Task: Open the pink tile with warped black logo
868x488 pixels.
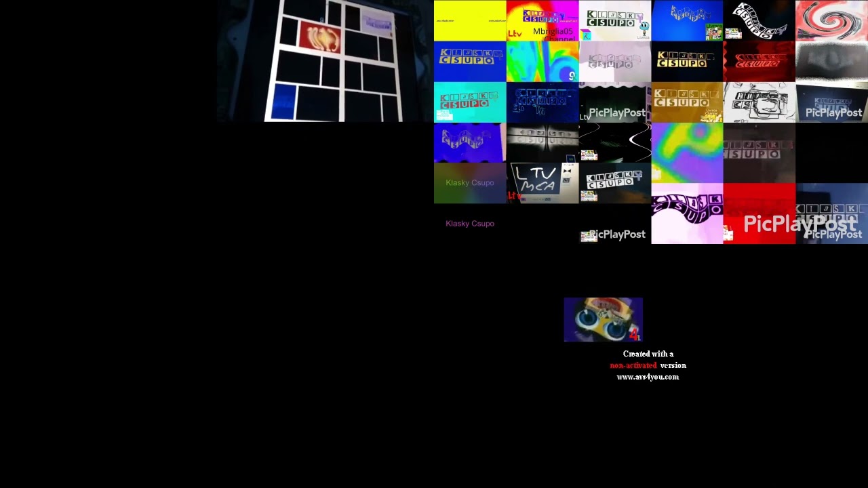Action: point(687,213)
